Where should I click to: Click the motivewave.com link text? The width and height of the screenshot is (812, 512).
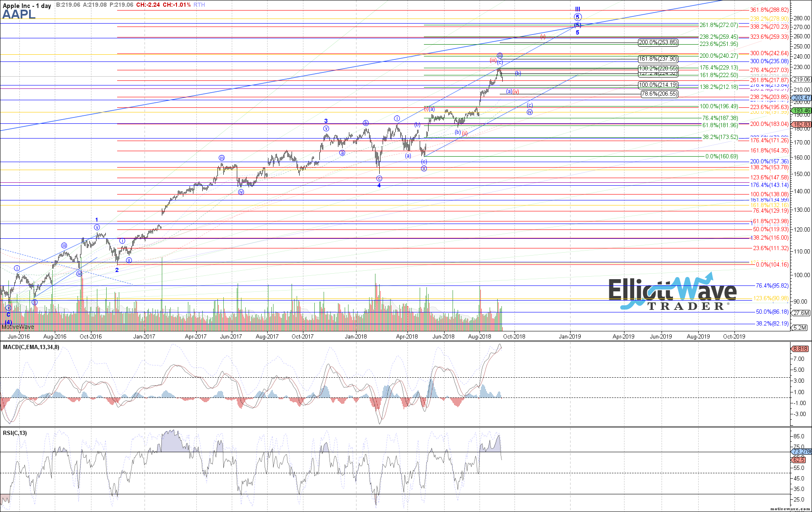790,509
